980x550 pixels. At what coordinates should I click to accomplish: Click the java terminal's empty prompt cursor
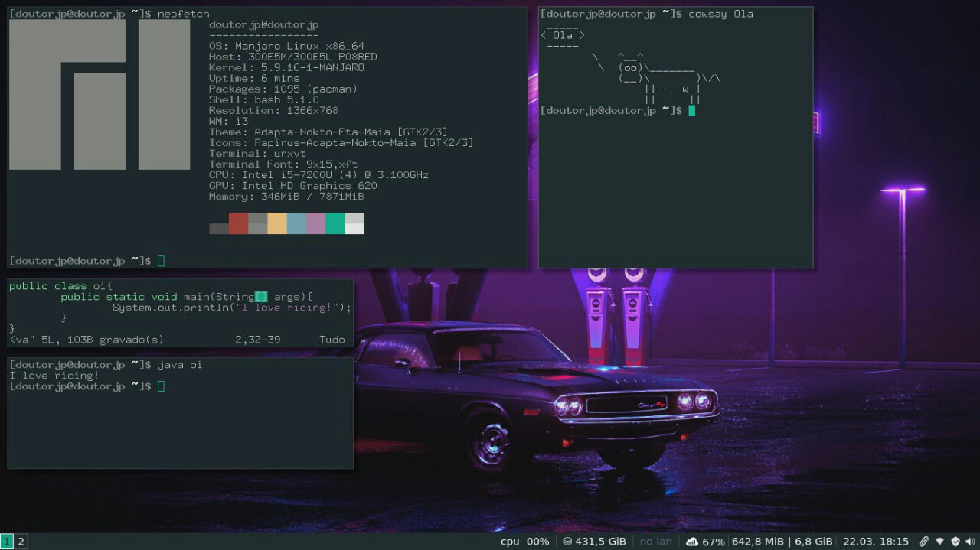pos(161,386)
